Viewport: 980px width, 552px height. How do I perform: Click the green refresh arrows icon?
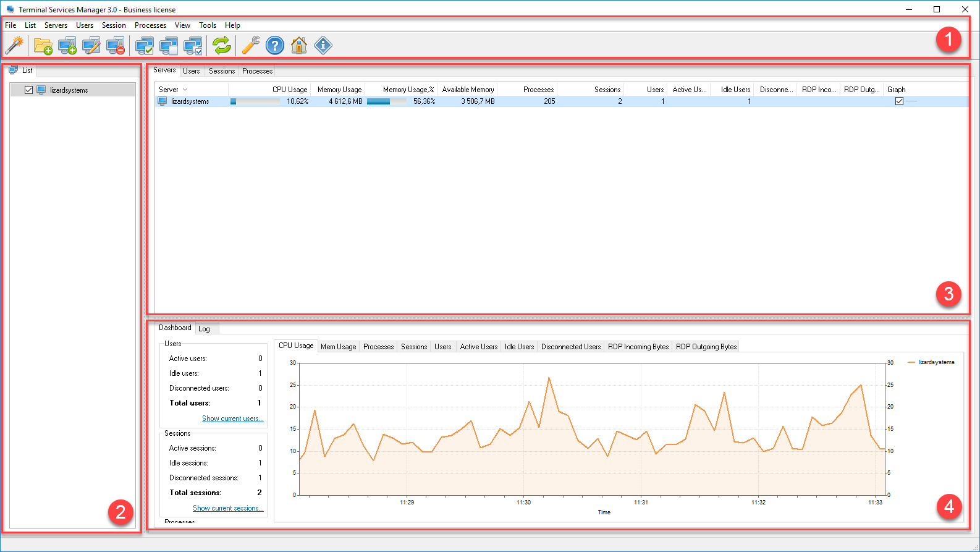(x=221, y=45)
